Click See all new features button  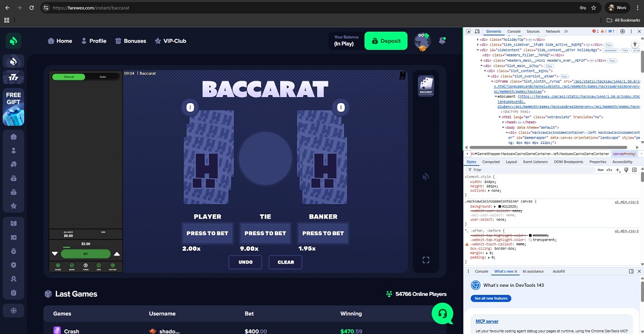pyautogui.click(x=491, y=298)
